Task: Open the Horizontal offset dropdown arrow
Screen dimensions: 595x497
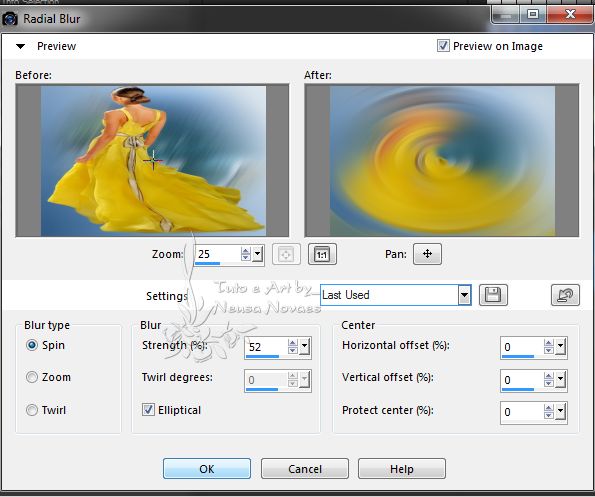Action: 560,346
